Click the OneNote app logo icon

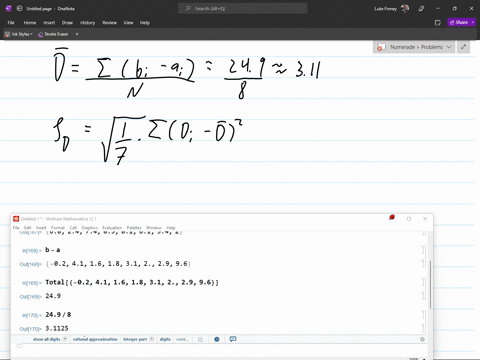(x=9, y=9)
